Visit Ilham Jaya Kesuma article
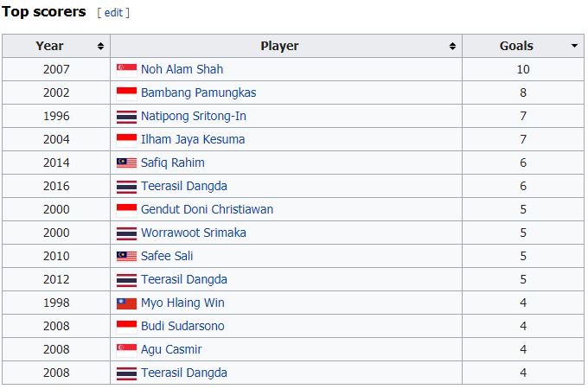The image size is (588, 389). (x=193, y=139)
